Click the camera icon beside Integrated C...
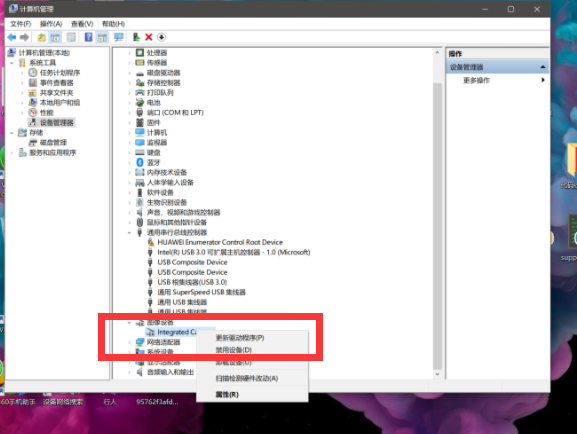The image size is (577, 434). point(151,332)
